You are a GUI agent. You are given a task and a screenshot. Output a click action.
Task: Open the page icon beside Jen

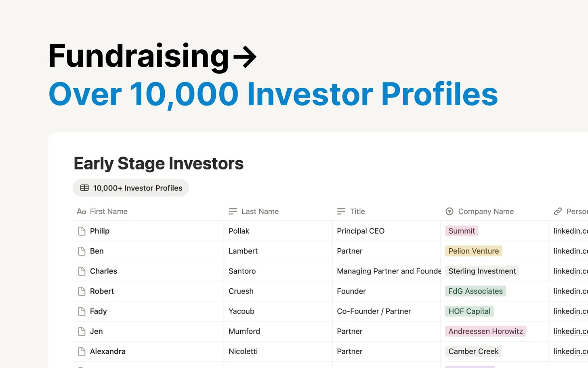(x=82, y=331)
